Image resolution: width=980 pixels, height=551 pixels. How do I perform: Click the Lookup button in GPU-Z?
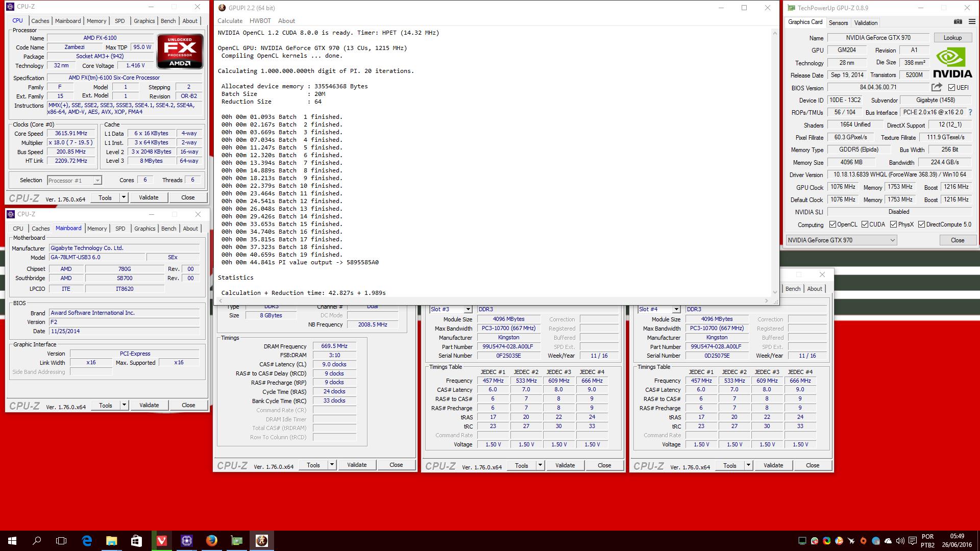point(952,38)
